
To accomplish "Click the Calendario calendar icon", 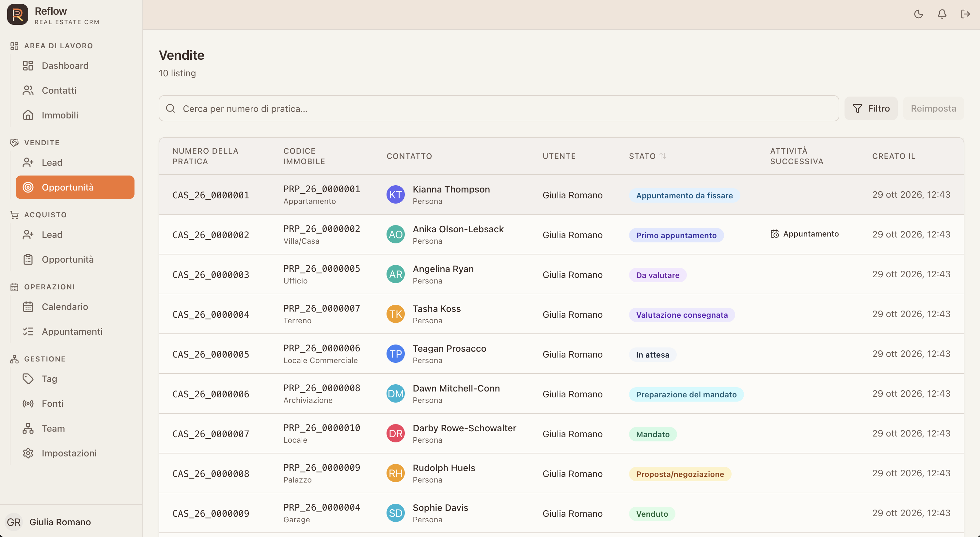I will [28, 307].
